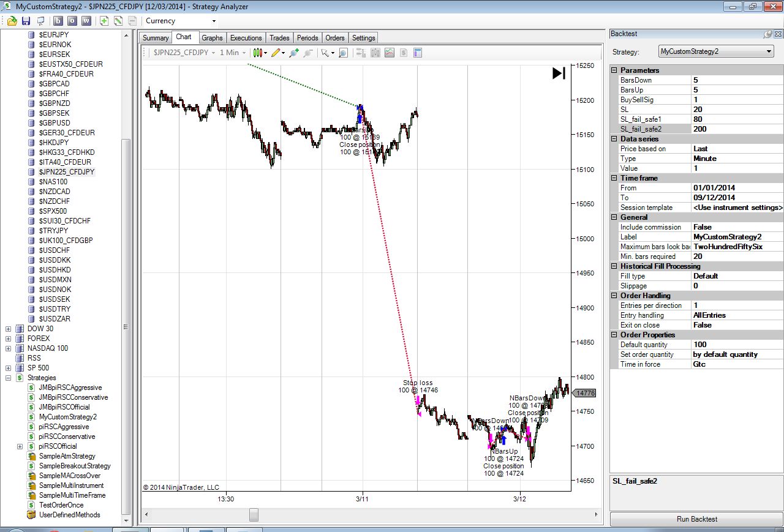The width and height of the screenshot is (784, 532).
Task: Click the instrument tree scroll up arrow
Action: click(127, 36)
